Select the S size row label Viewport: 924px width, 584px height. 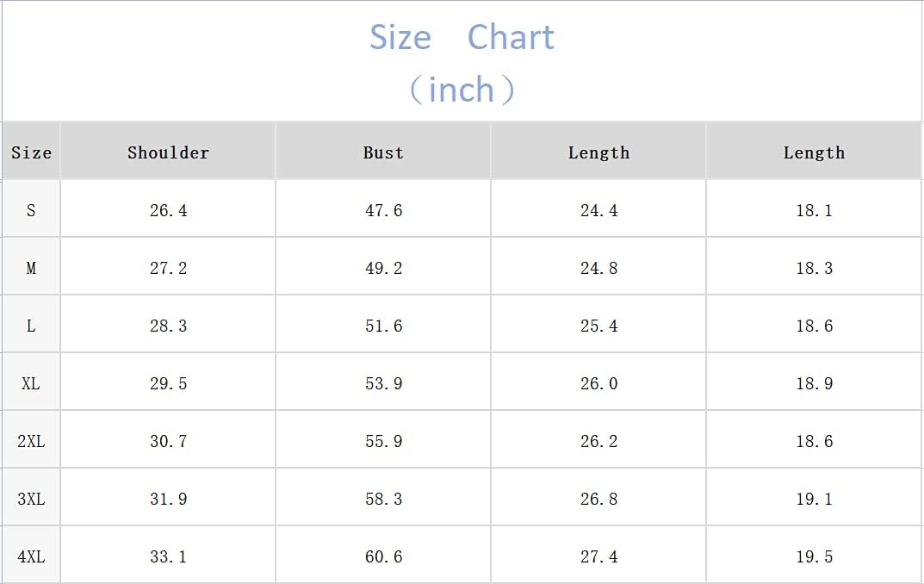click(x=31, y=210)
